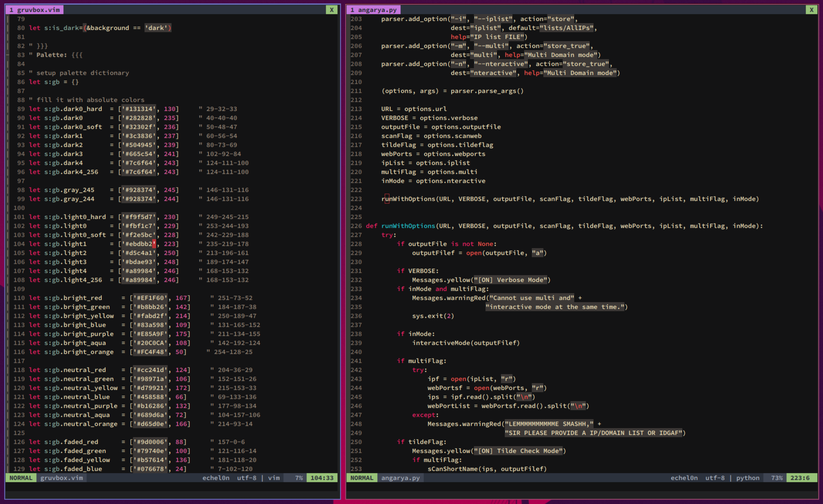The width and height of the screenshot is (823, 504).
Task: Select the gruvbox.vim tab label
Action: point(35,10)
